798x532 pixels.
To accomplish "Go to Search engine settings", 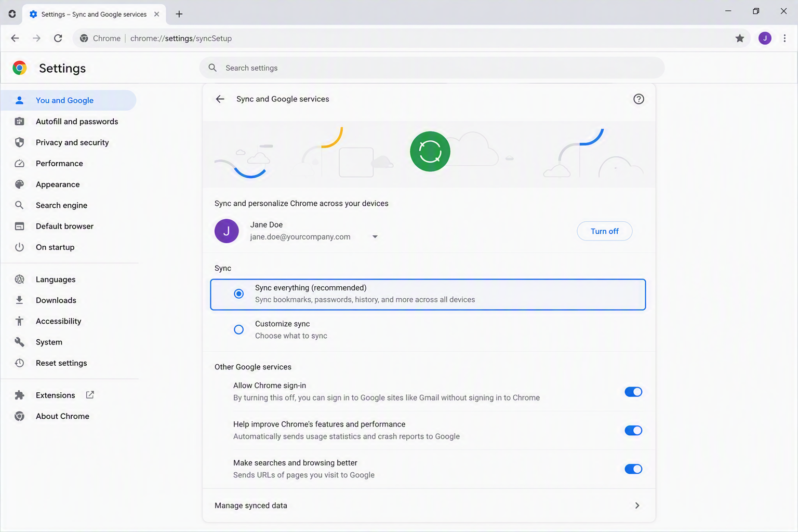I will pos(69,205).
